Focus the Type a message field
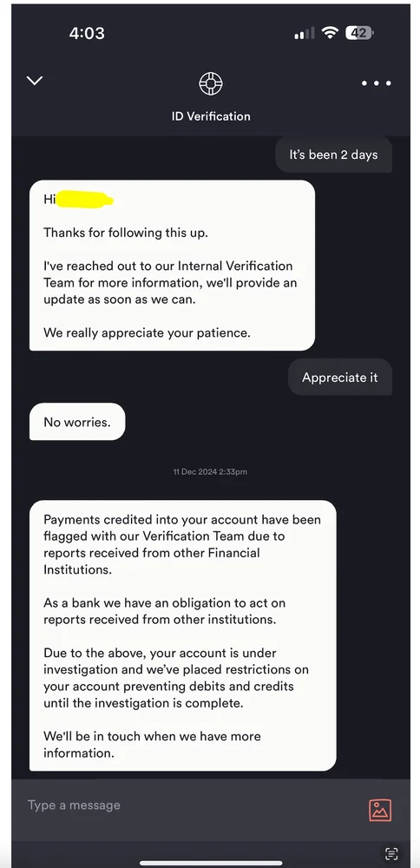 pyautogui.click(x=188, y=806)
